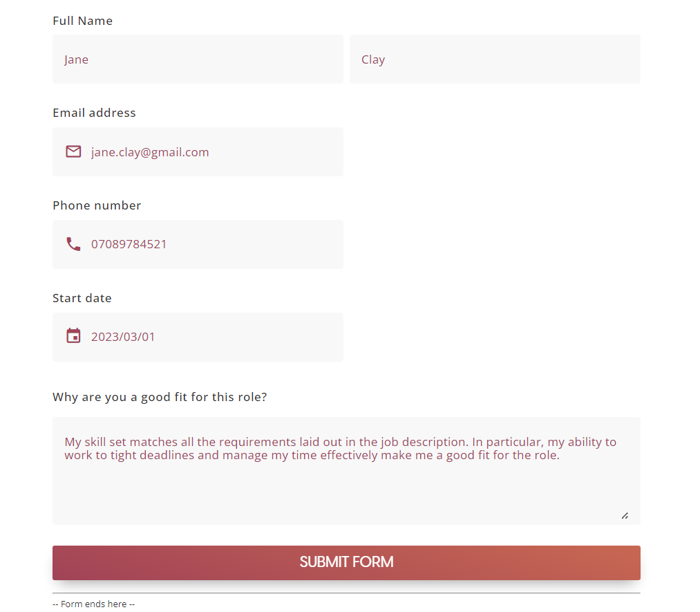Viewport: 700px width, 612px height.
Task: Click the phone handset icon
Action: [73, 244]
